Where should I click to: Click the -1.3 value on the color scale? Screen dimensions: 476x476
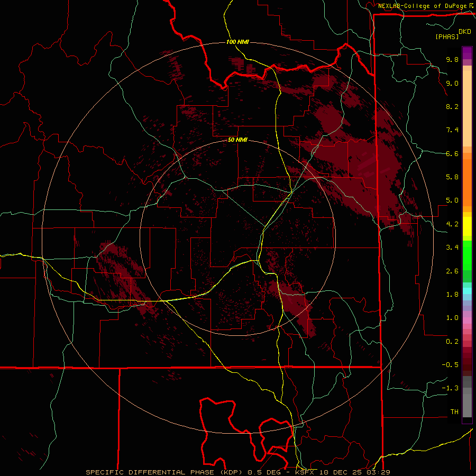pos(450,388)
